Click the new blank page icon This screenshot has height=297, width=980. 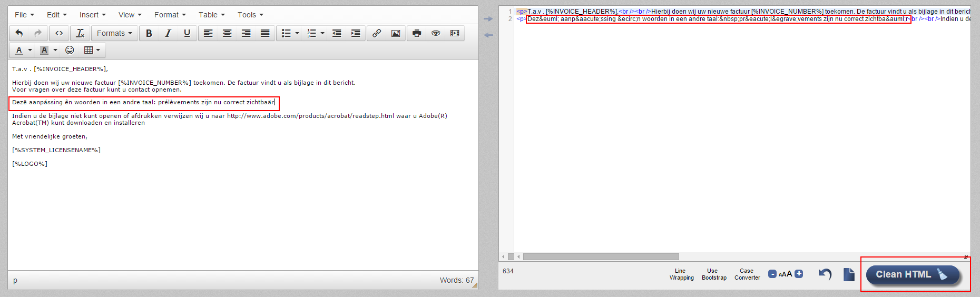click(848, 274)
